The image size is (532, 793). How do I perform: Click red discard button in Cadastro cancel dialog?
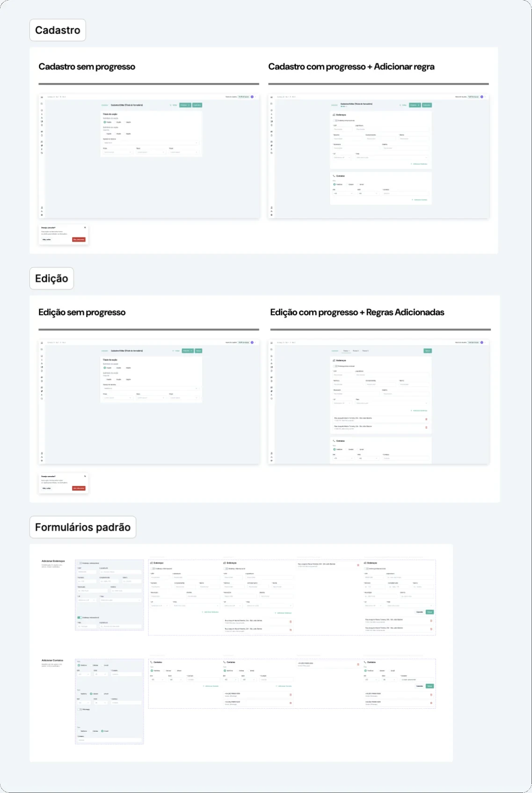[x=79, y=240]
